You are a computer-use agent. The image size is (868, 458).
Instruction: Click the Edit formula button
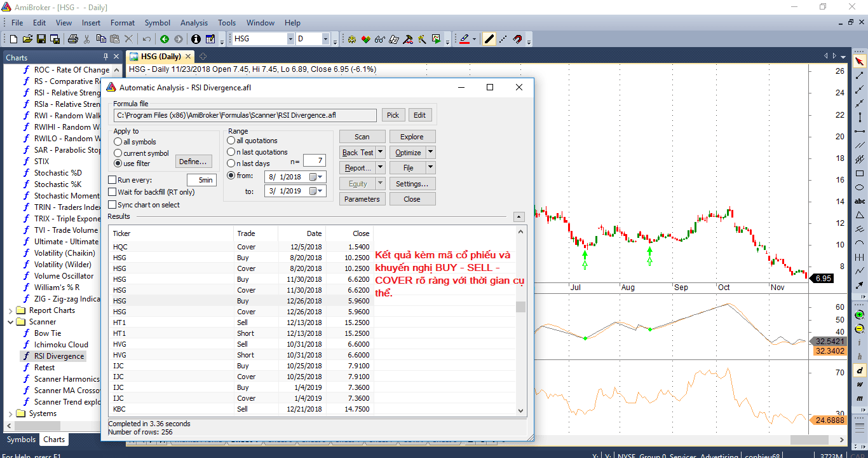[x=420, y=115]
